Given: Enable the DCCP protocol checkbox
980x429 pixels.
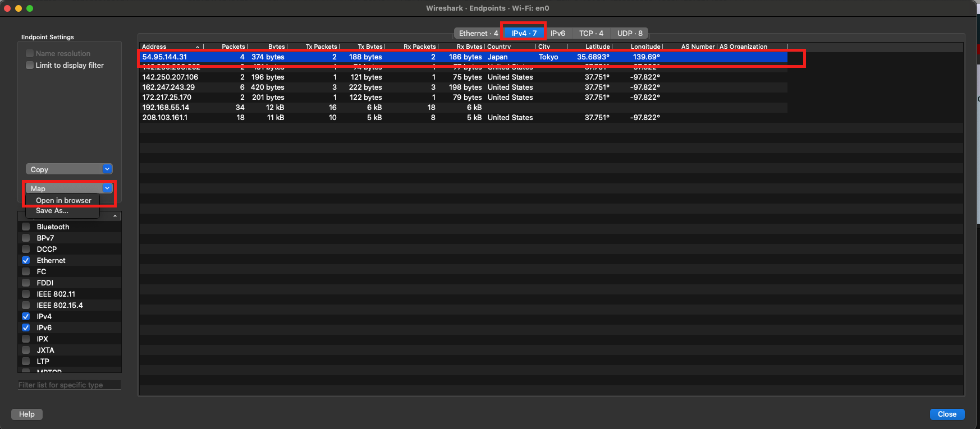Looking at the screenshot, I should click(x=26, y=249).
